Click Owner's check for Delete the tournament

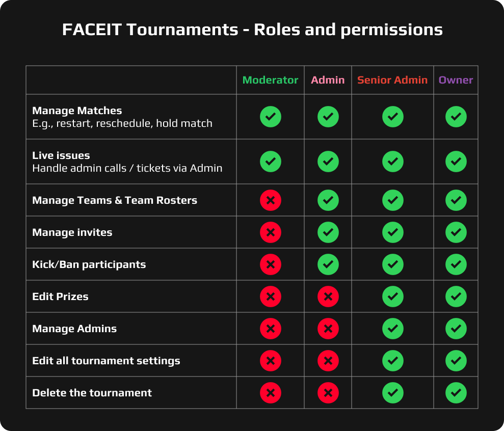[456, 392]
